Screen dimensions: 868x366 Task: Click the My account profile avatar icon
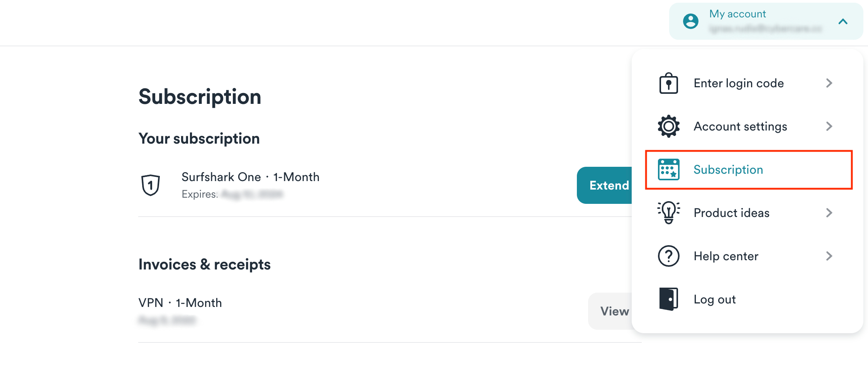click(x=690, y=21)
